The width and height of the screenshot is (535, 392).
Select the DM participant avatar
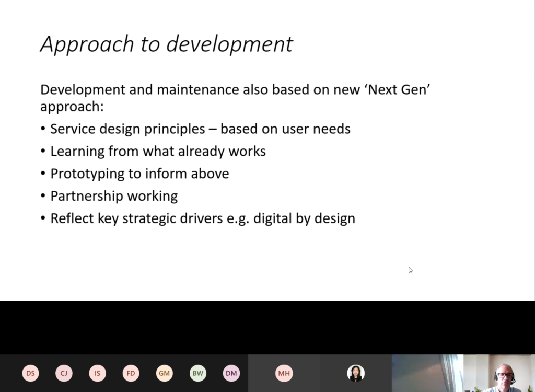(231, 373)
